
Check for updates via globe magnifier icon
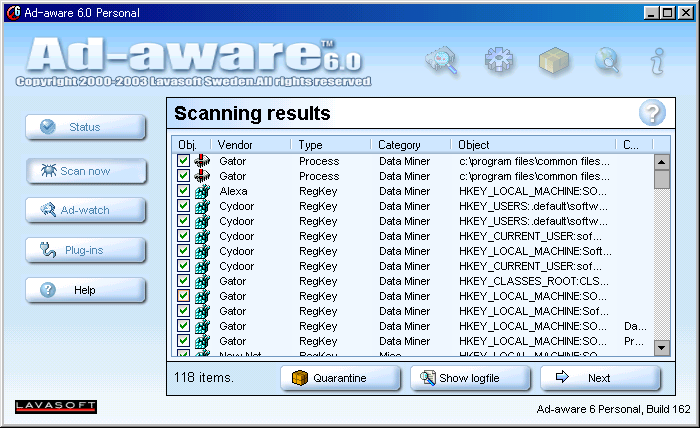point(607,60)
